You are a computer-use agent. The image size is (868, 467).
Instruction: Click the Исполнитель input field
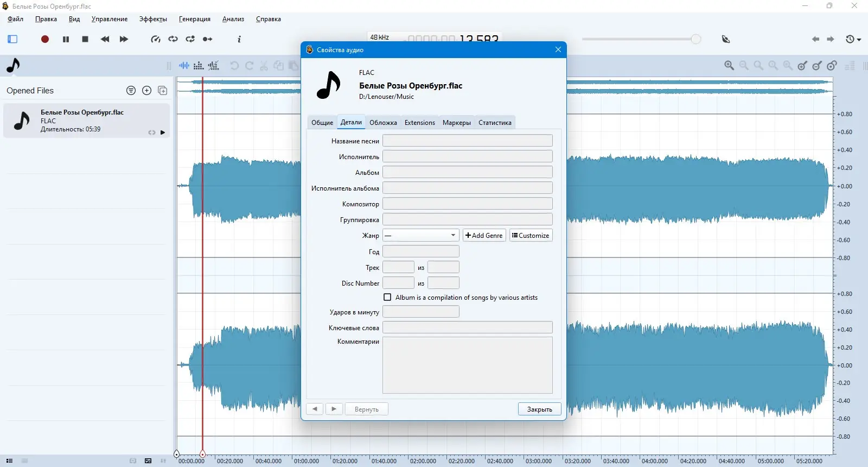[x=468, y=156]
